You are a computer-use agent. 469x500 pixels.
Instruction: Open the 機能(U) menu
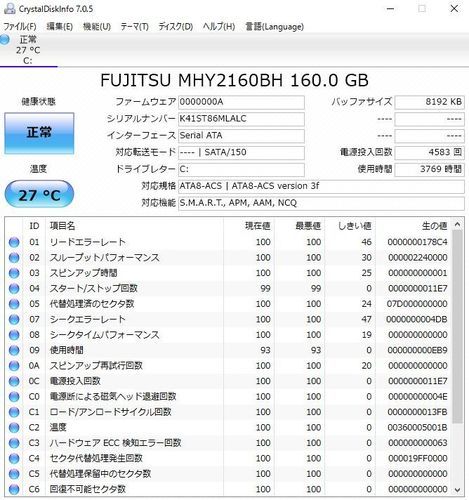[x=97, y=26]
